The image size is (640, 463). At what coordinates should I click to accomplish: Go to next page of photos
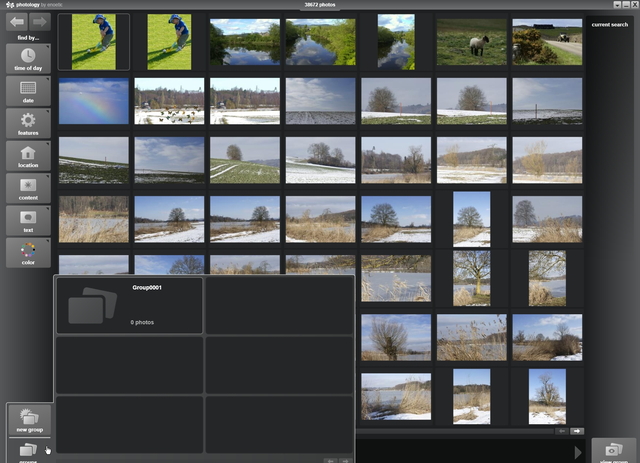577,431
